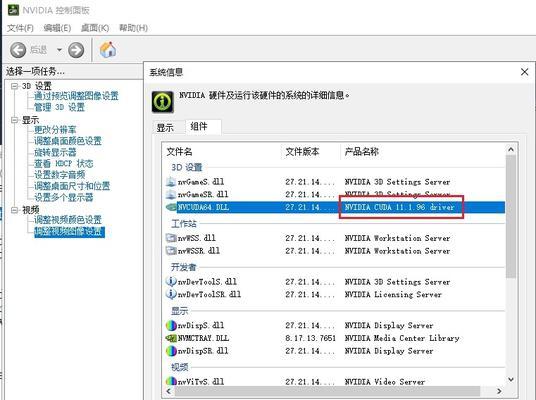Screen dimensions: 536x400
Task: Click the back arrow toolbar button
Action: pos(18,50)
